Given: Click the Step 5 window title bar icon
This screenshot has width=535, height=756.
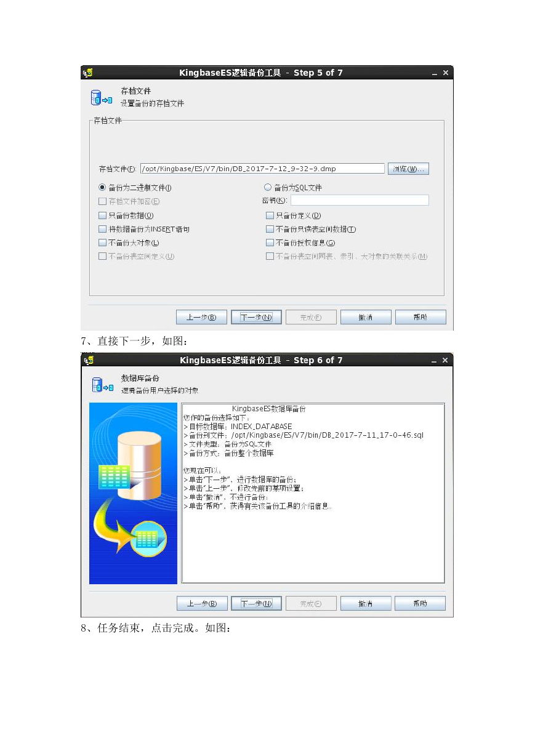Looking at the screenshot, I should click(88, 73).
